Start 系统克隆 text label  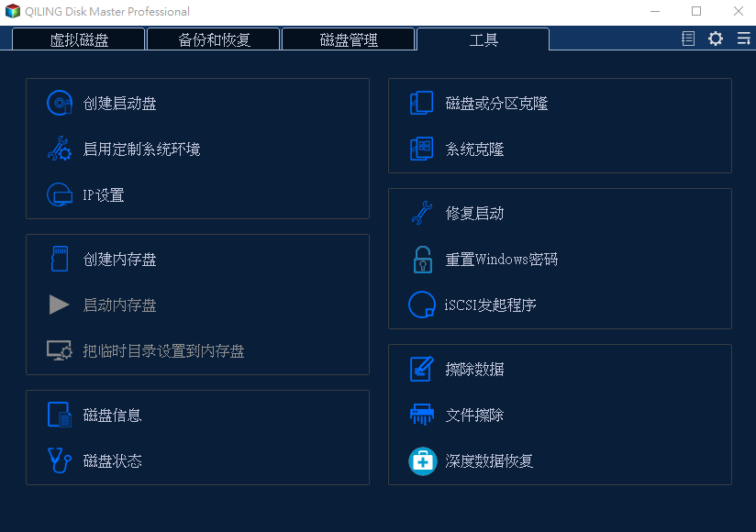click(475, 149)
